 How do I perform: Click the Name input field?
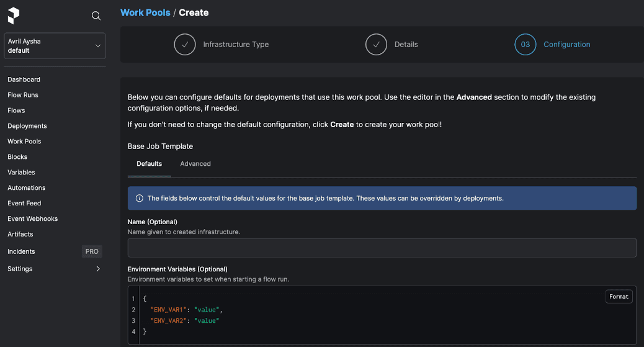(x=382, y=248)
